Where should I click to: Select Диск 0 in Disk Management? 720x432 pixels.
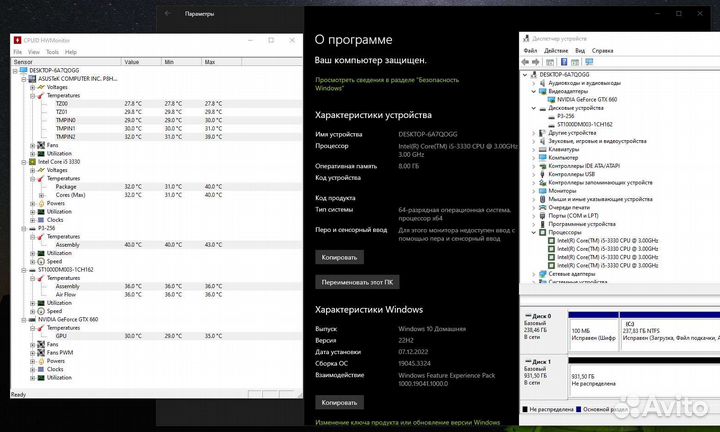point(543,332)
